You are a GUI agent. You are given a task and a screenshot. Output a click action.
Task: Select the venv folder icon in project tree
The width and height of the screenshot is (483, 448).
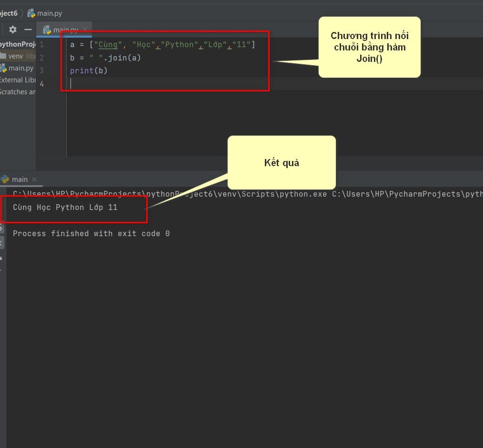point(3,56)
